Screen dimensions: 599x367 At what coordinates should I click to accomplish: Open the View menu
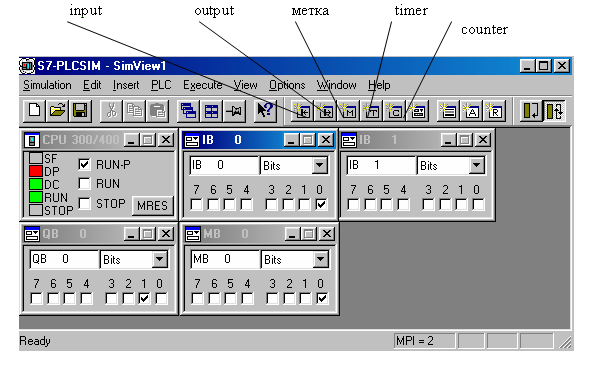pos(245,85)
